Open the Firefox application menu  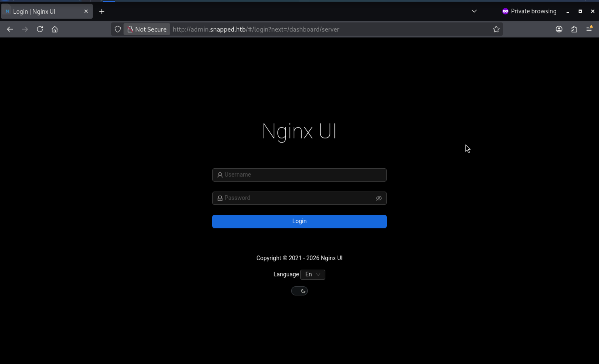coord(589,29)
